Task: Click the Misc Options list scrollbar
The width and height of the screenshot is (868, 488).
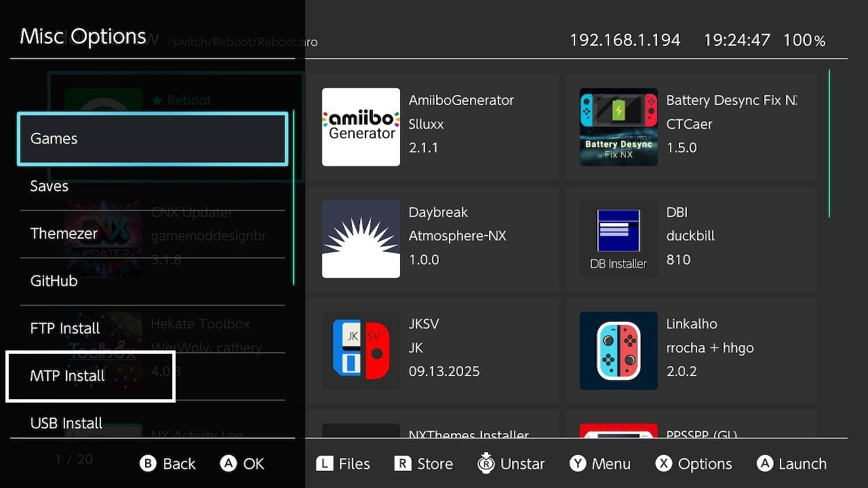Action: tap(293, 198)
